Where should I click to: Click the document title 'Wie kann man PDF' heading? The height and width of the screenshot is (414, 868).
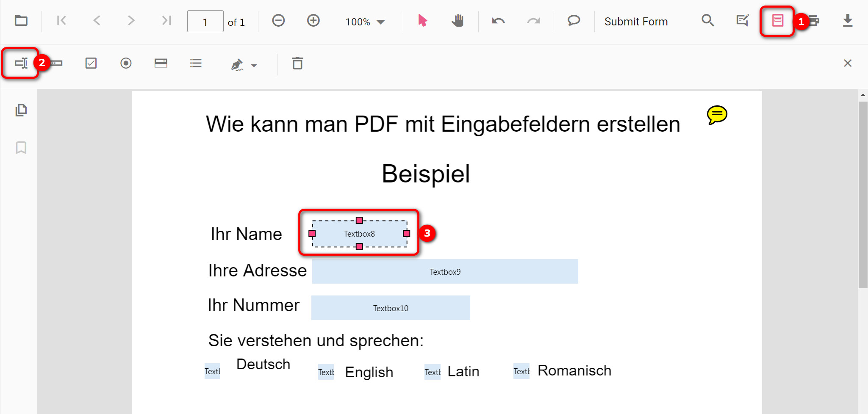[443, 124]
